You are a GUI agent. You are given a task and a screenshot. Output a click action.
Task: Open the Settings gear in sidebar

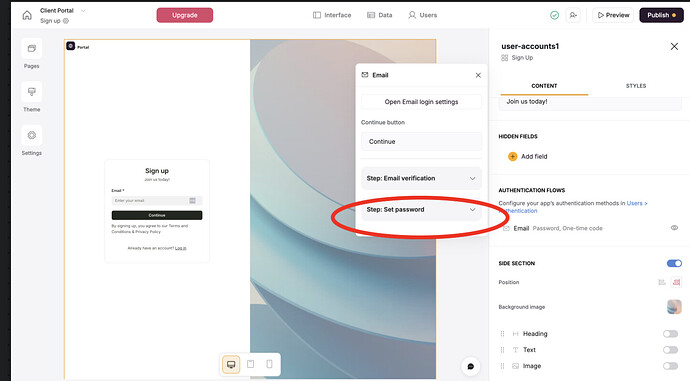[x=32, y=136]
